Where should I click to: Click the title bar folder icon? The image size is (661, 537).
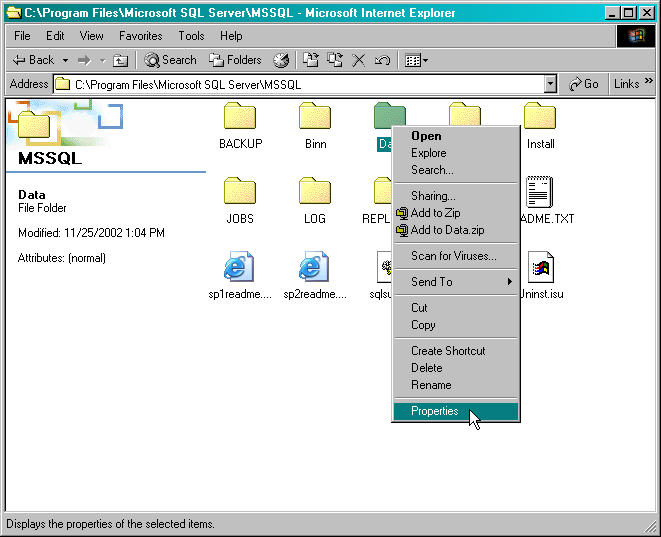pos(13,13)
